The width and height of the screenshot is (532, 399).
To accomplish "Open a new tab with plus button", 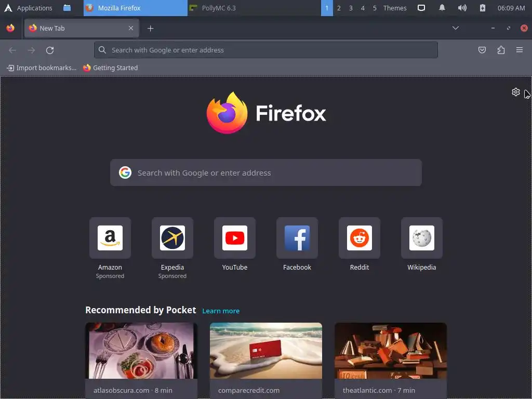I will pos(150,29).
